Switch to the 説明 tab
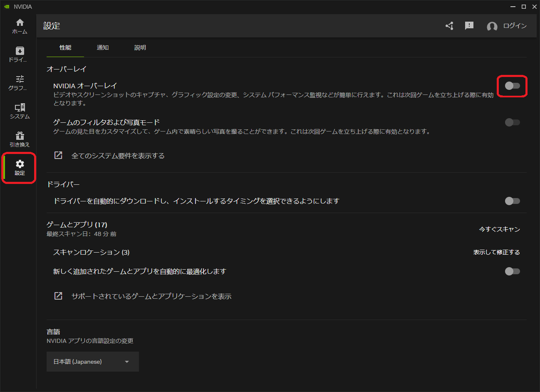The height and width of the screenshot is (392, 540). click(140, 48)
